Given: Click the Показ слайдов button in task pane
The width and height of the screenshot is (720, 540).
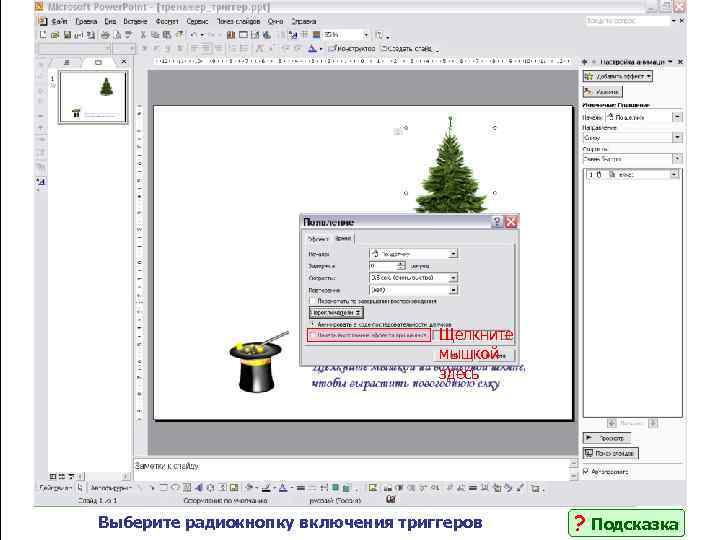Looking at the screenshot, I should pos(610,453).
